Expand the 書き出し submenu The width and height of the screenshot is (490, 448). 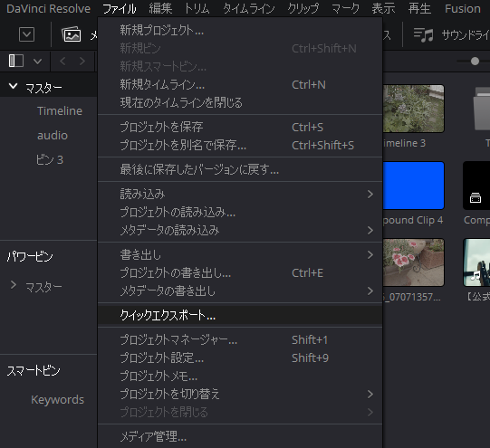240,255
